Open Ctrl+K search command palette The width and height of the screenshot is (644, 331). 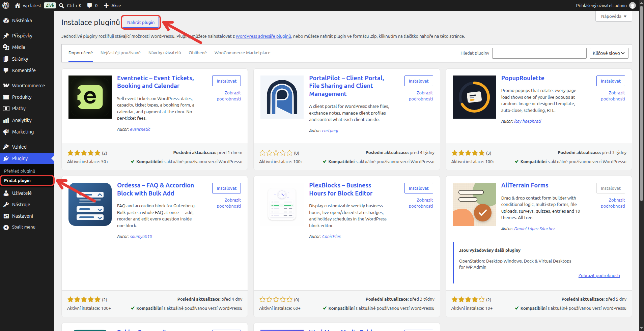70,5
